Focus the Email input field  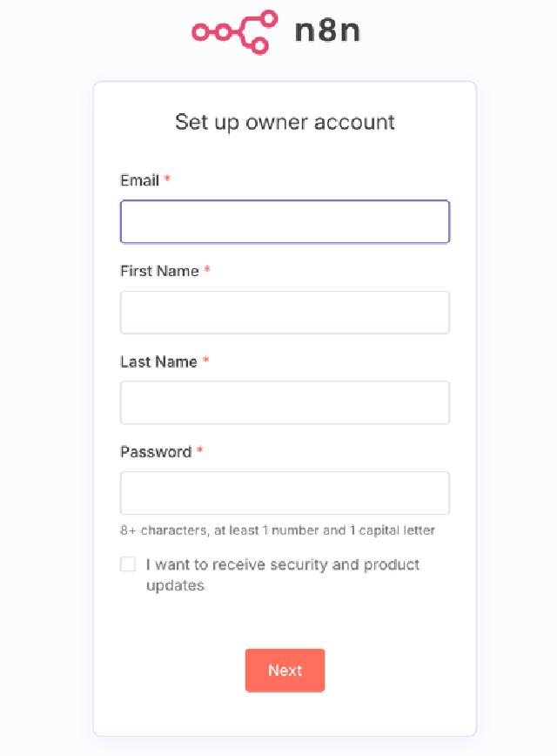click(285, 222)
